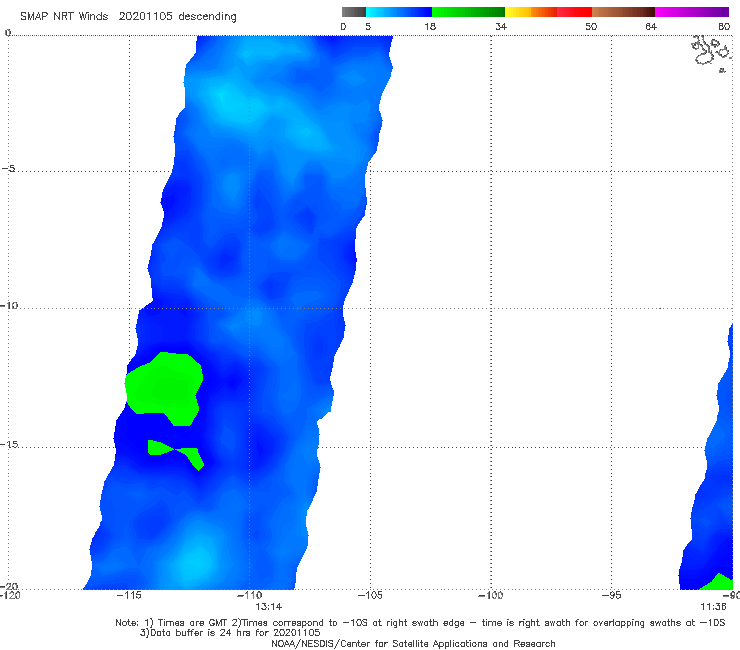Click the longitude label '-115'
Image resolution: width=740 pixels, height=650 pixels.
[129, 595]
